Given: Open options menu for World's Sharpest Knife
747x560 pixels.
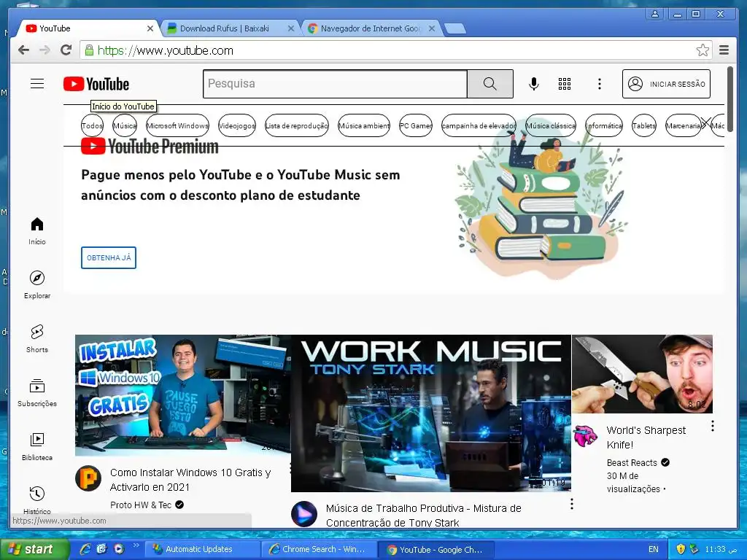Looking at the screenshot, I should (712, 426).
